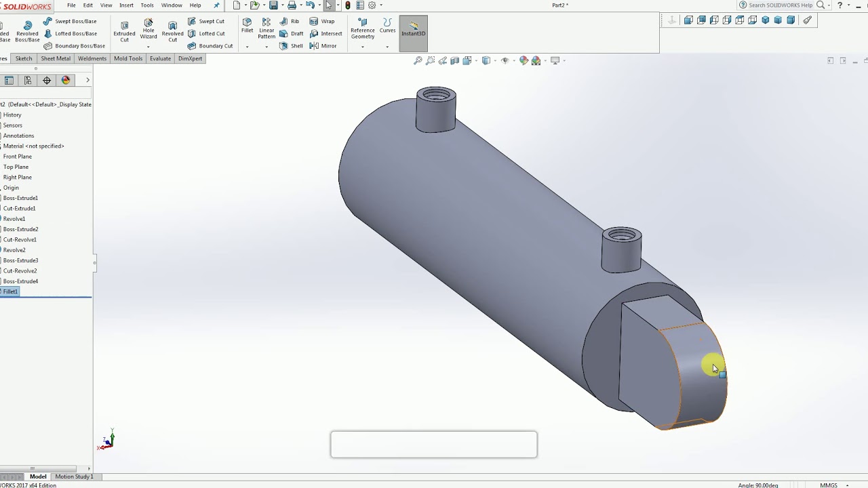Switch to the Sketch tab
This screenshot has width=868, height=488.
click(24, 58)
